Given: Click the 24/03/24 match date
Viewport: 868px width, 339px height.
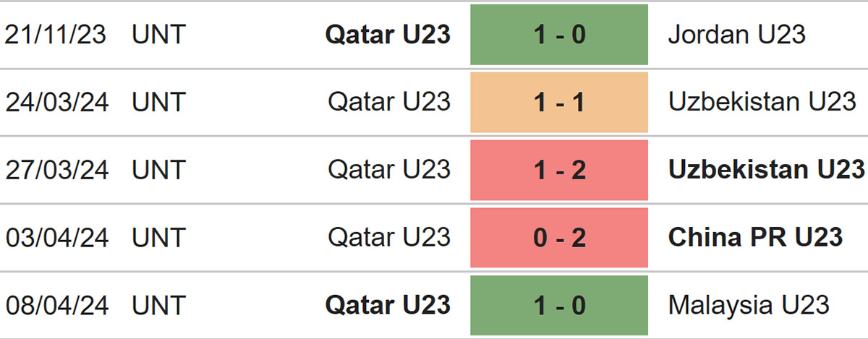Looking at the screenshot, I should (x=56, y=102).
